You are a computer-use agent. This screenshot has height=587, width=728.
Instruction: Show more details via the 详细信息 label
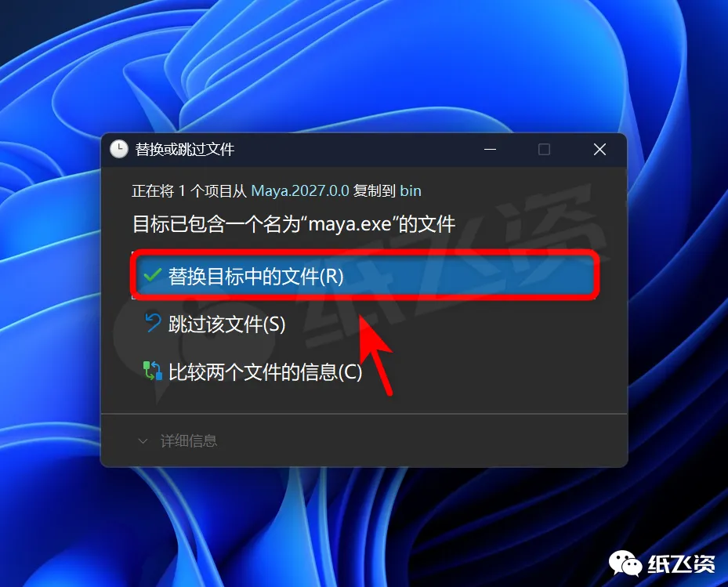(189, 440)
